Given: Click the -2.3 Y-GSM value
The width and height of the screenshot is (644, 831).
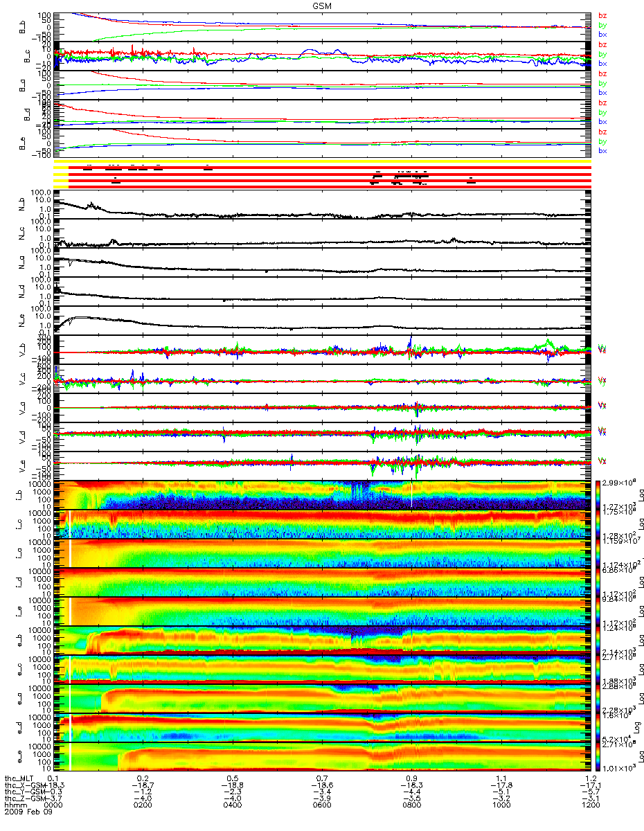Looking at the screenshot, I should [232, 791].
